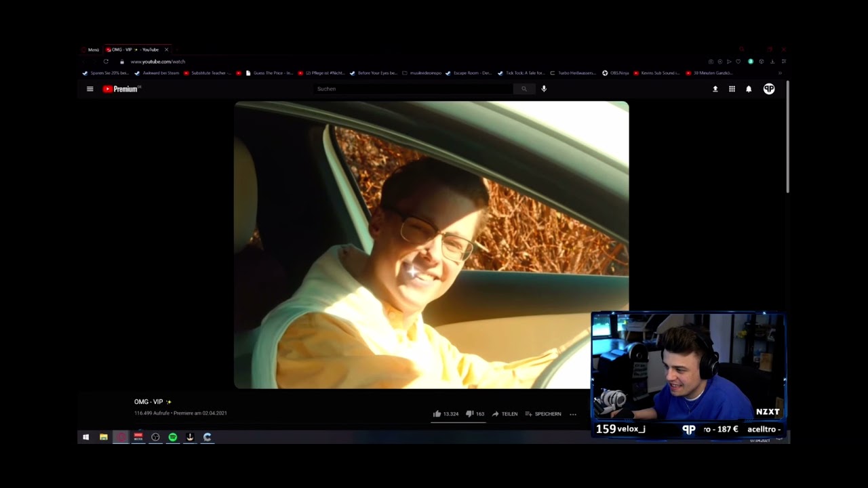Open the Opera Menü button
This screenshot has height=488, width=868.
tap(90, 49)
